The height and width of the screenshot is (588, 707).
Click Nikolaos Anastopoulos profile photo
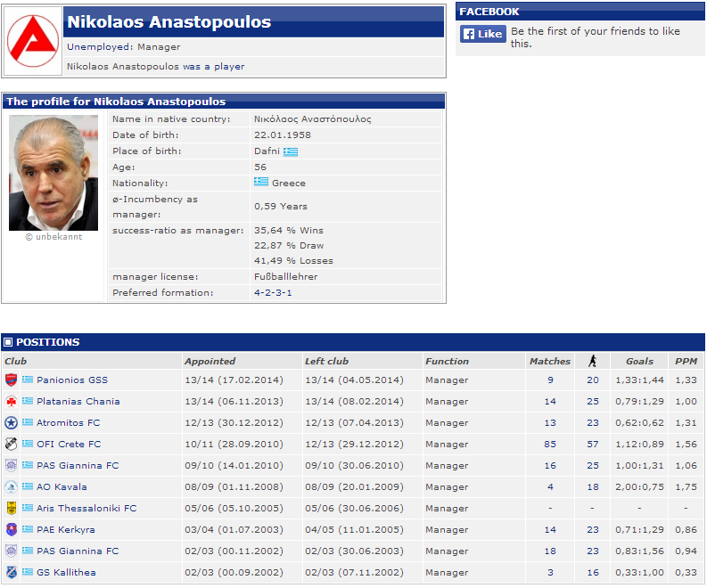point(53,173)
